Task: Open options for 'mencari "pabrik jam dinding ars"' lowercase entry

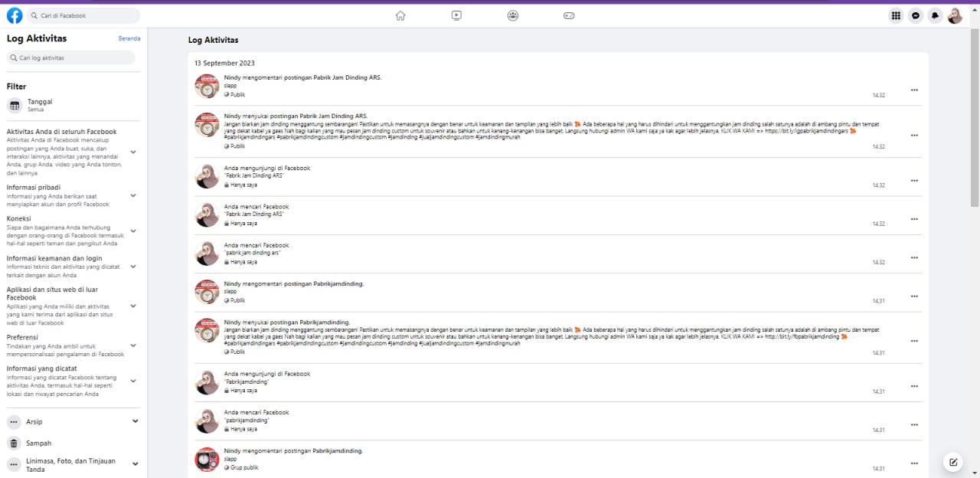Action: (x=914, y=257)
